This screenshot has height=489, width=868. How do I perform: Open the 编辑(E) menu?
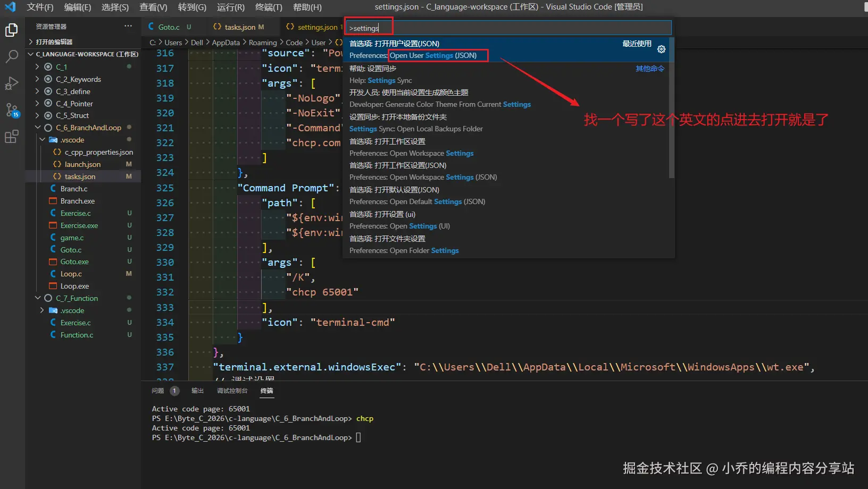(x=78, y=7)
